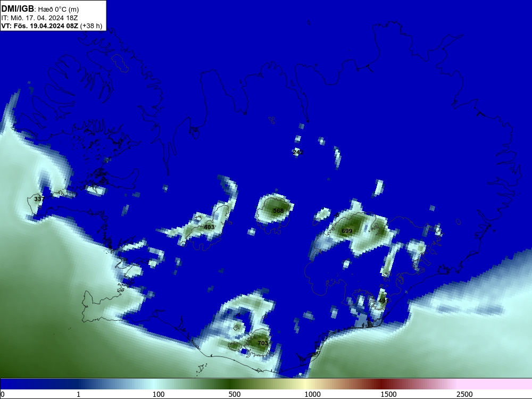Click the 699 value label on the map
532x399 pixels.
coord(347,231)
